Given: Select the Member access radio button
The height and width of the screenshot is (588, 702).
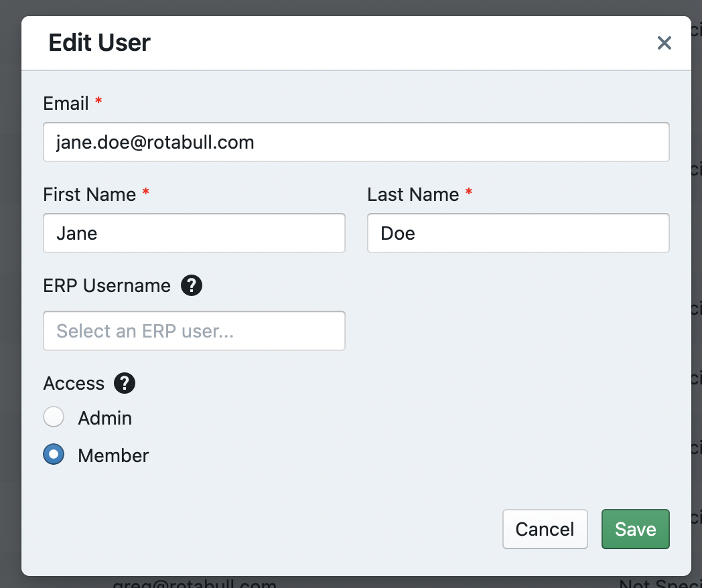Looking at the screenshot, I should 54,455.
